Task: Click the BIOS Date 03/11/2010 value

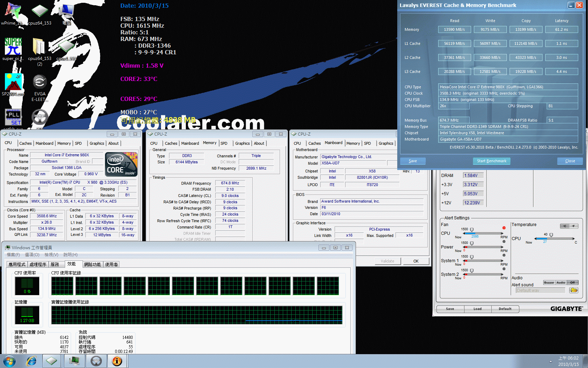Action: pyautogui.click(x=372, y=214)
